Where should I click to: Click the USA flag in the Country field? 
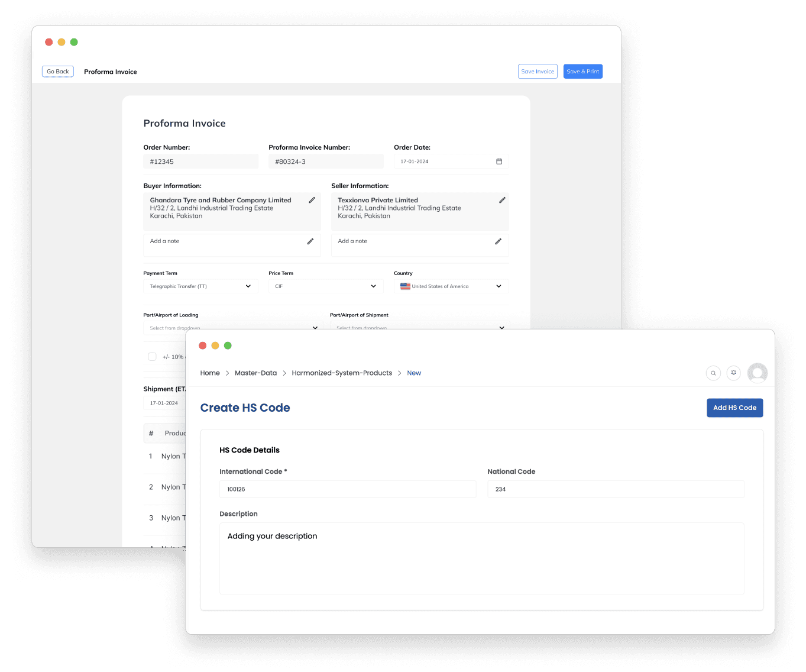click(405, 286)
